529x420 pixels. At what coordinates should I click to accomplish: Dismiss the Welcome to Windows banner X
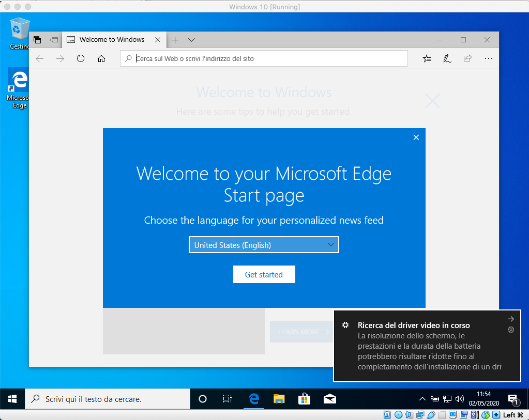432,101
